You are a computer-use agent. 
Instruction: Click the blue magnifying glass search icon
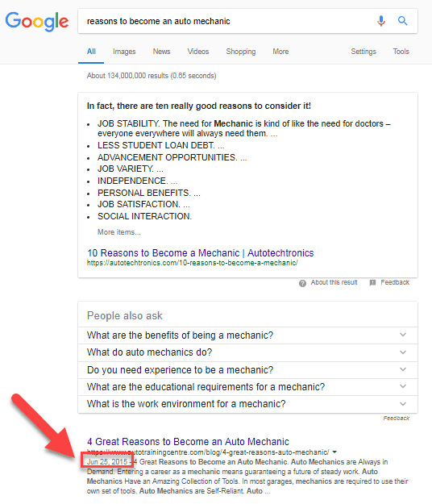(402, 21)
